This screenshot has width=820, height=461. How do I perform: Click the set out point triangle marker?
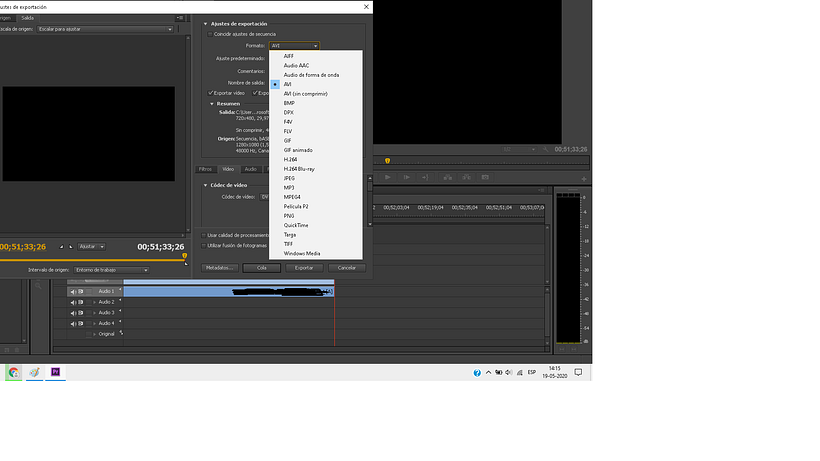click(x=71, y=247)
